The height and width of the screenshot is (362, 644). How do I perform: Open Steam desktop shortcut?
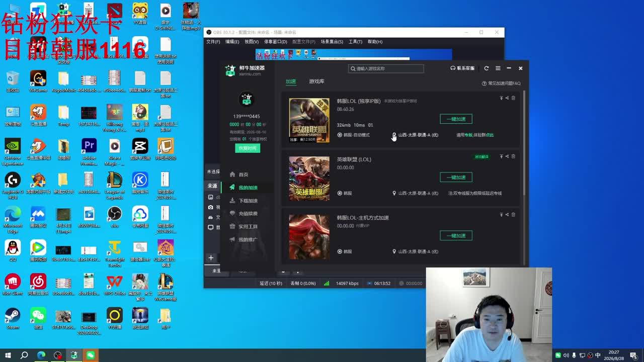[x=13, y=318]
